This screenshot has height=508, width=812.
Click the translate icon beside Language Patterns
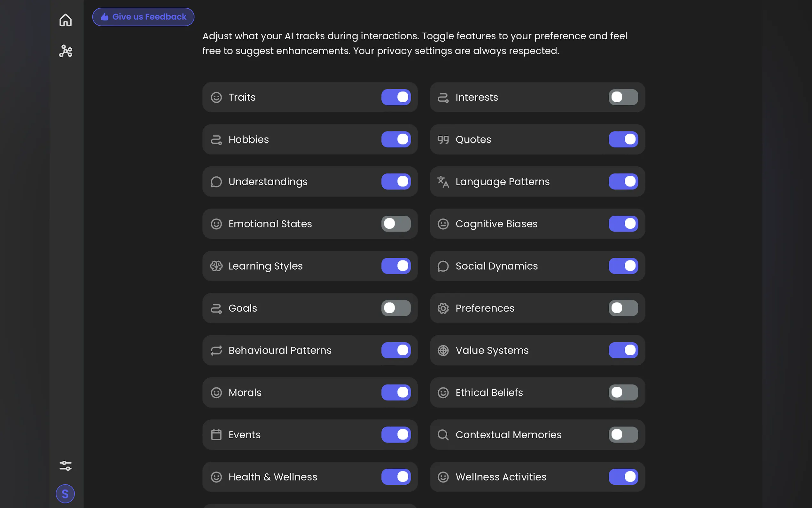pyautogui.click(x=443, y=182)
